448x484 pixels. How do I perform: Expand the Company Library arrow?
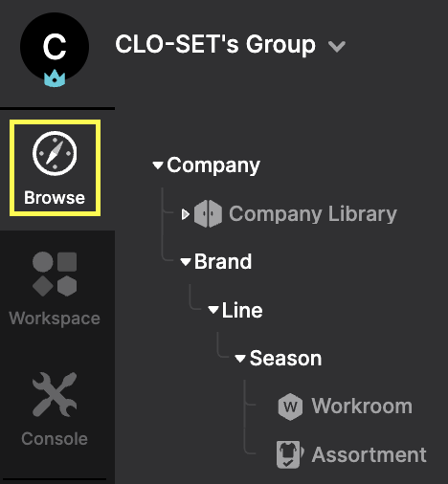pos(186,214)
